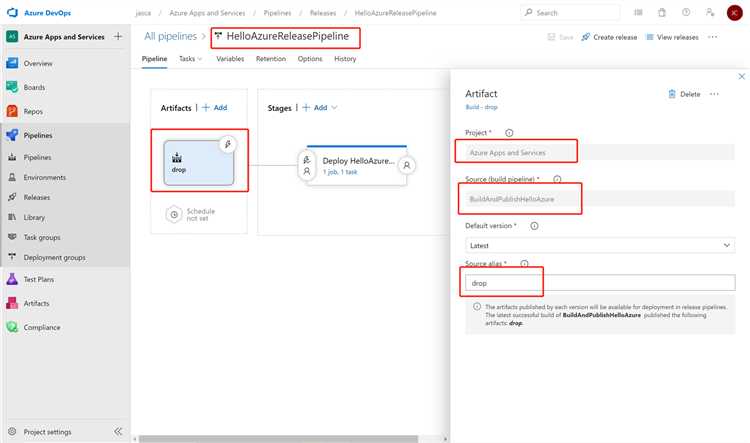
Task: Edit the HelloAzureReleasePipeline name
Action: pyautogui.click(x=287, y=36)
